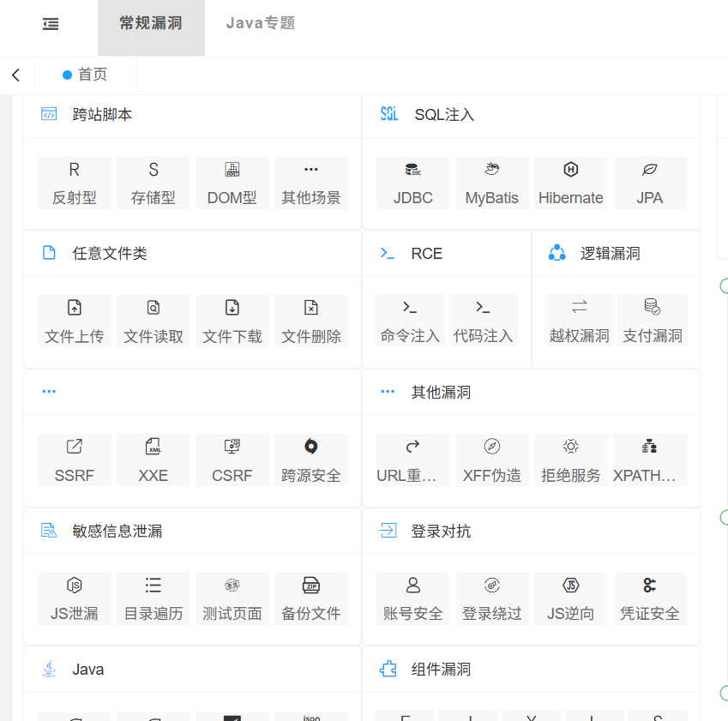
Task: Click the 组件漏洞 card header
Action: coord(531,670)
